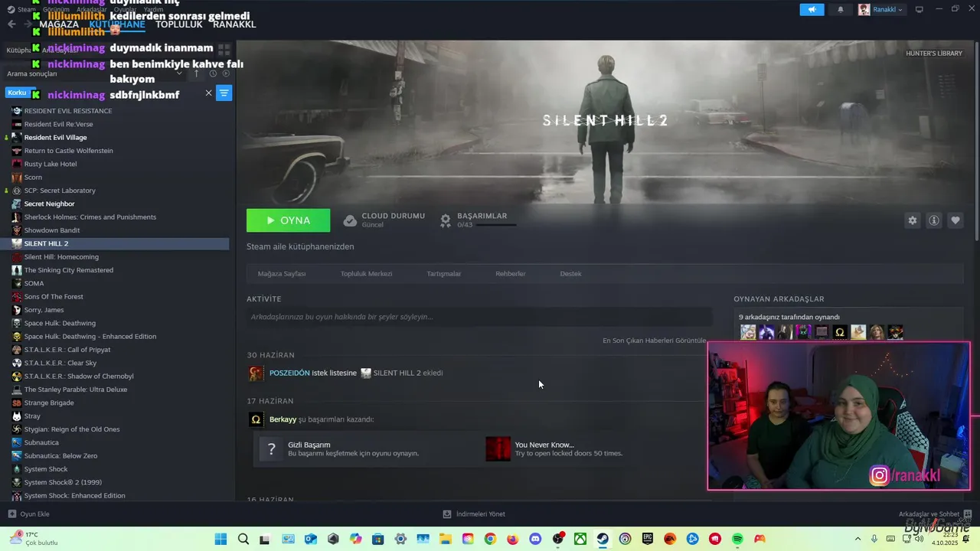Expand the Arama sonuçları collapse chevron
Screen dimensions: 980x551
pos(179,73)
